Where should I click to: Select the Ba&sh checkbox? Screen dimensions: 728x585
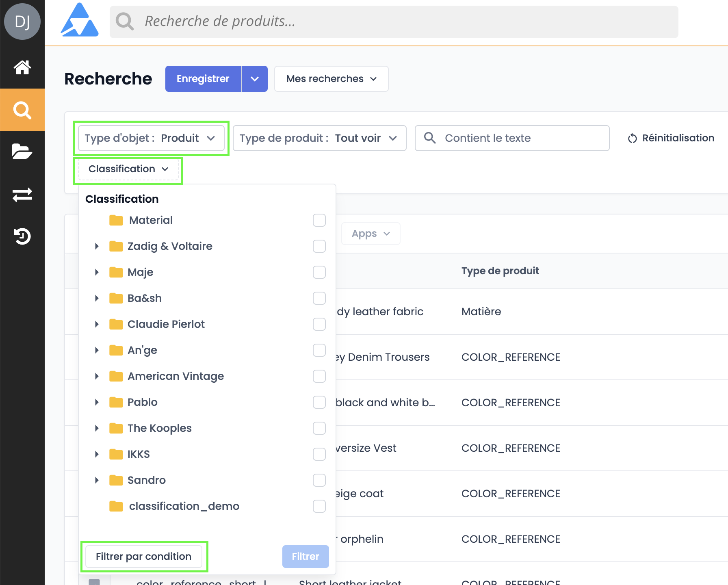pyautogui.click(x=319, y=298)
